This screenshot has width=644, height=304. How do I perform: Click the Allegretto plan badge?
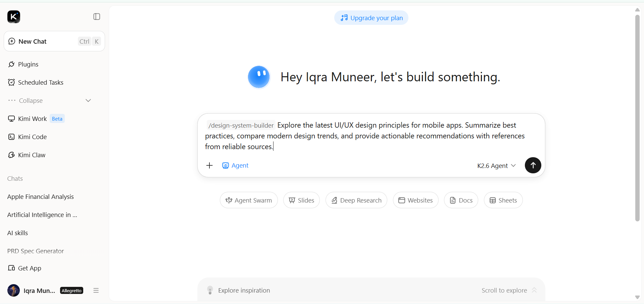[x=71, y=291]
